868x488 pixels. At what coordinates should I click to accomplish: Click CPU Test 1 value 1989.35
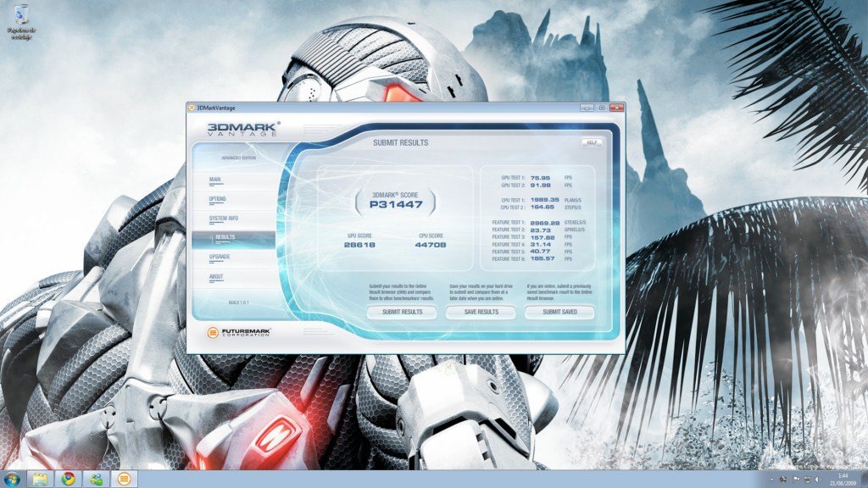point(544,200)
